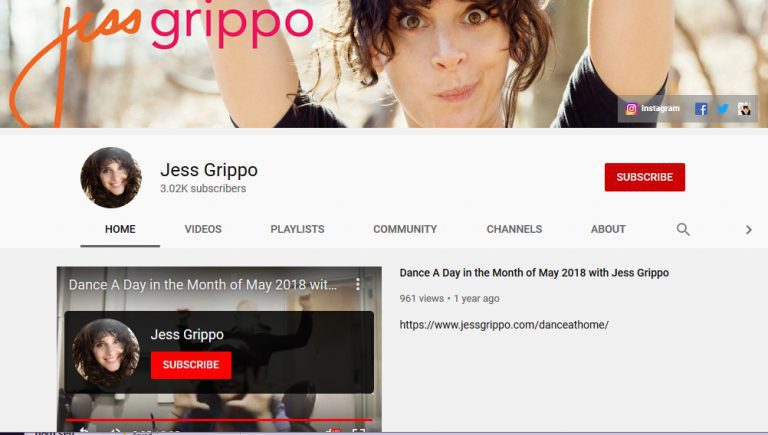Open jessgrippo.com danceathome link

click(x=504, y=325)
